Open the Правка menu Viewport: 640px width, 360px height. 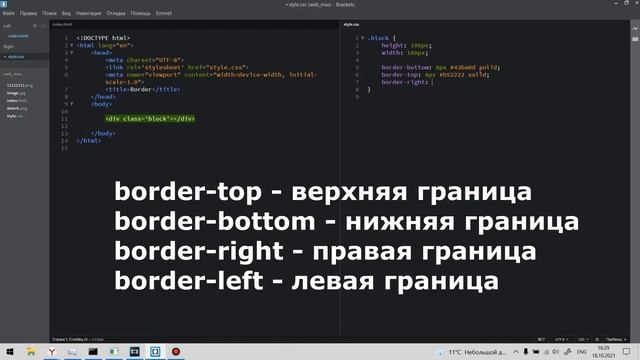click(28, 13)
